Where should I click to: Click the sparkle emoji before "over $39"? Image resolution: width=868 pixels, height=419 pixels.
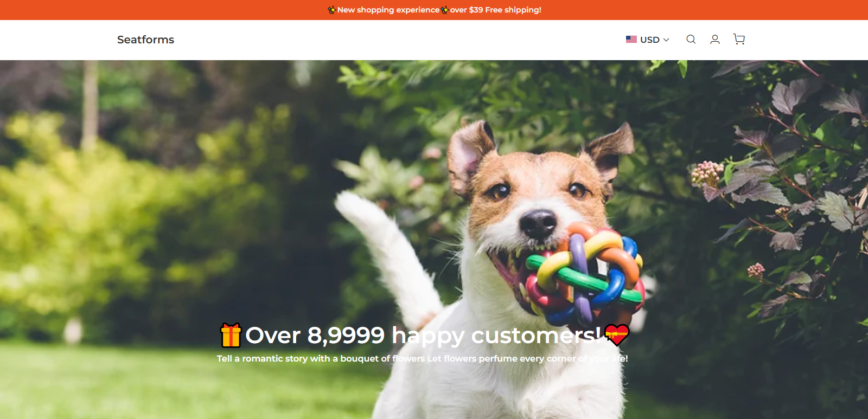click(445, 10)
